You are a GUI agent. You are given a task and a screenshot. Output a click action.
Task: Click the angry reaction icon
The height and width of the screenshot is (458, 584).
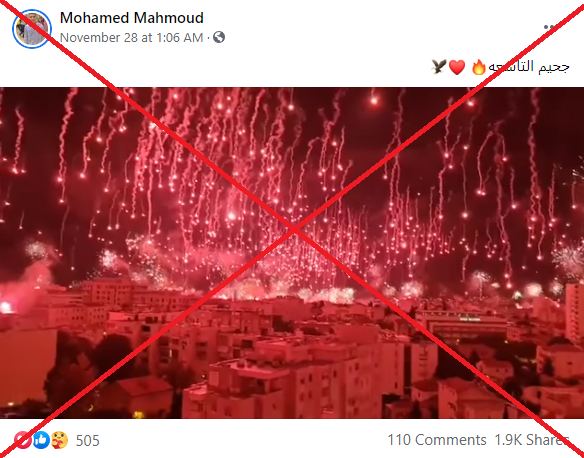[22, 440]
